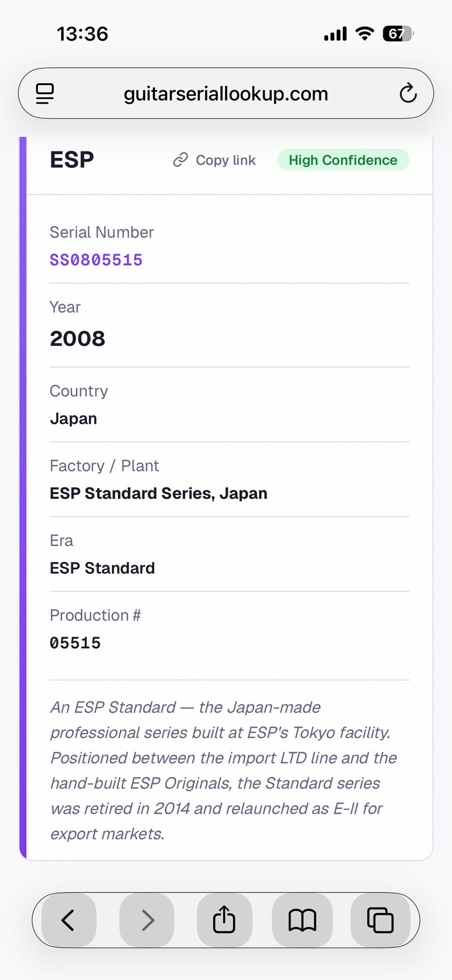Tap the battery indicator in status bar
This screenshot has height=980, width=452.
[x=398, y=34]
